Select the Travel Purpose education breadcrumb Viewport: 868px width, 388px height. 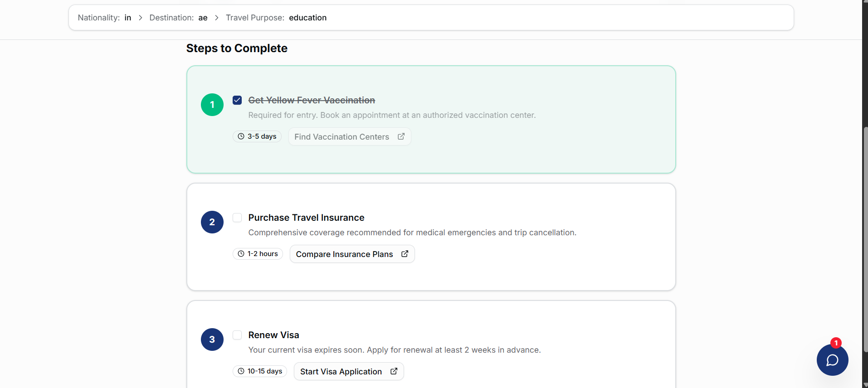point(276,18)
